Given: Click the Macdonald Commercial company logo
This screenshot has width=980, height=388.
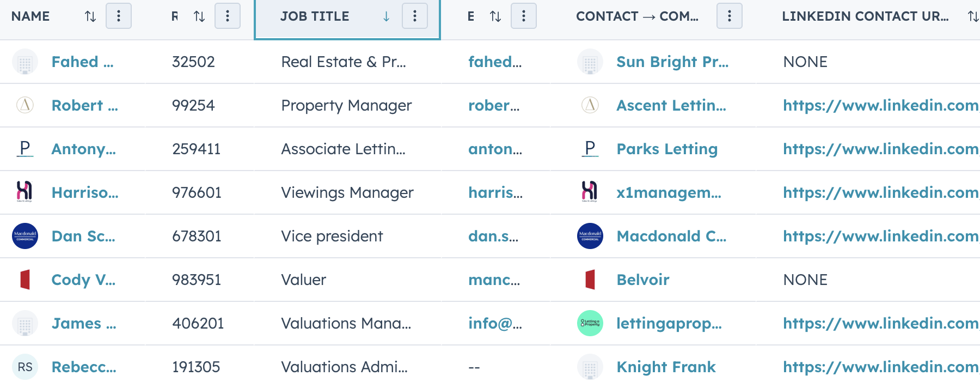Looking at the screenshot, I should 590,236.
